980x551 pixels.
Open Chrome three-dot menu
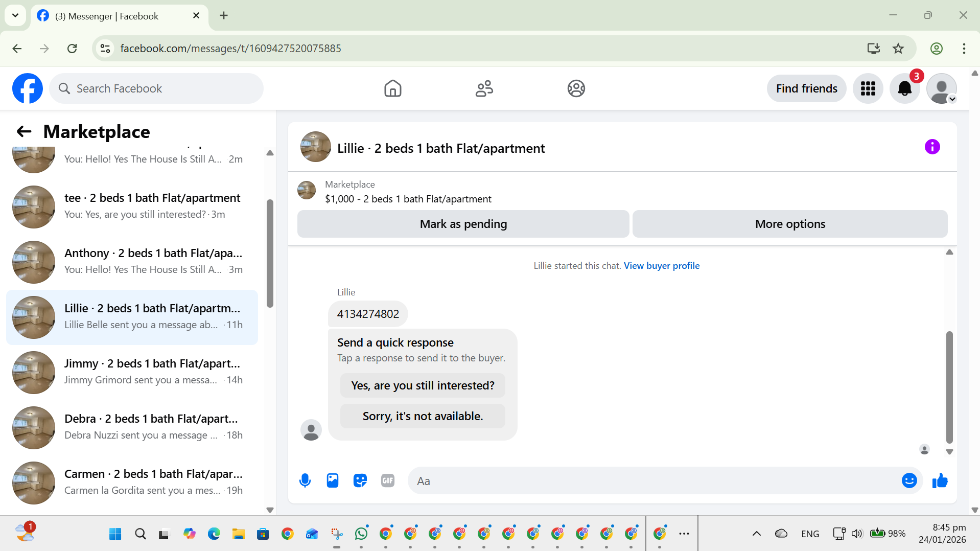click(x=964, y=49)
